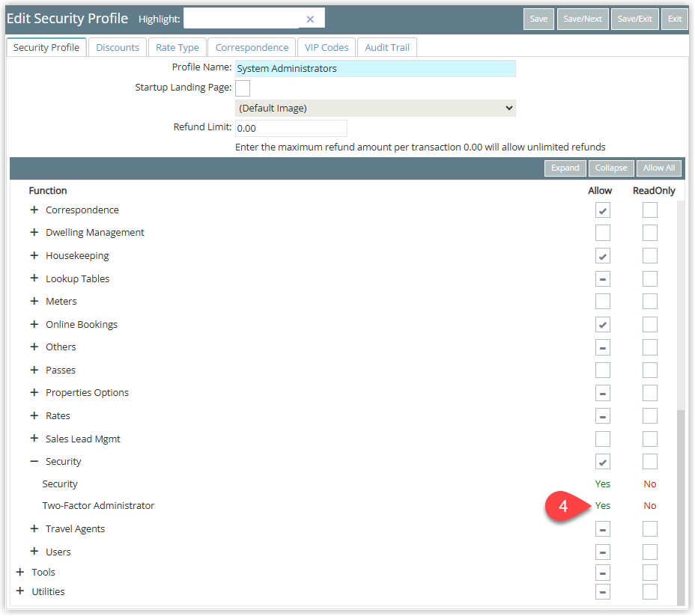
Task: Click Collapse to collapse all functions
Action: click(611, 168)
